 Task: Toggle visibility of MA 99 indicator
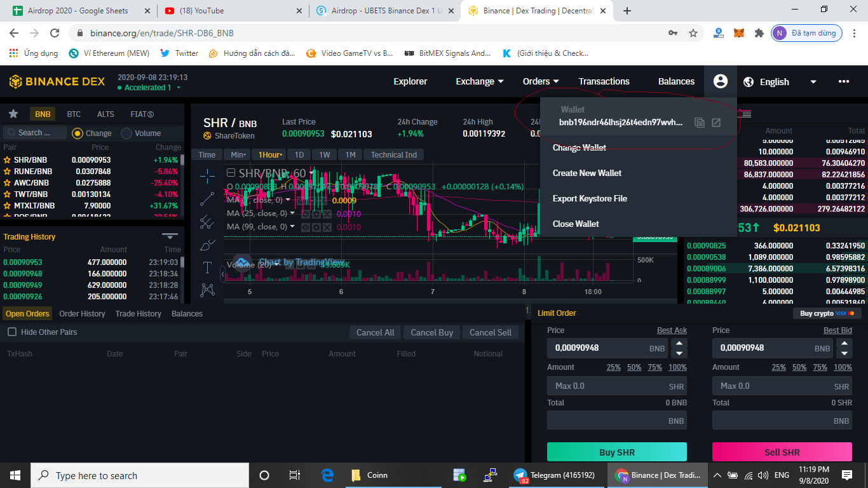pyautogui.click(x=305, y=227)
